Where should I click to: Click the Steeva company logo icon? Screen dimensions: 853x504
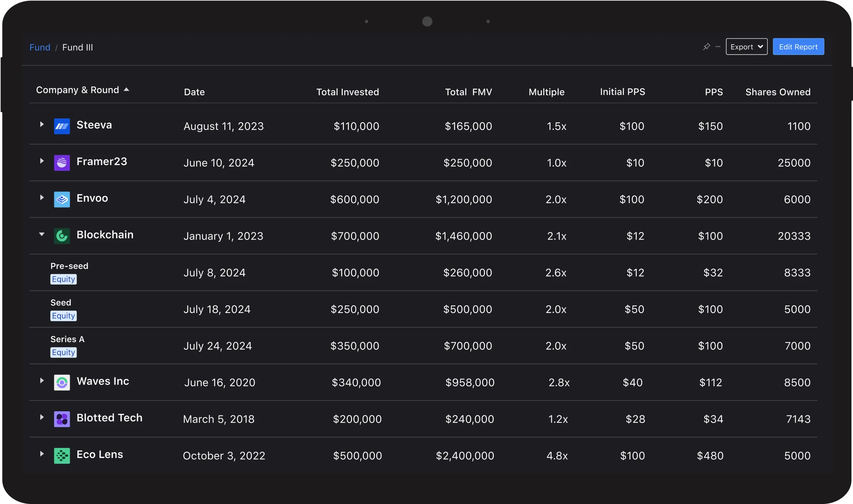pos(62,126)
